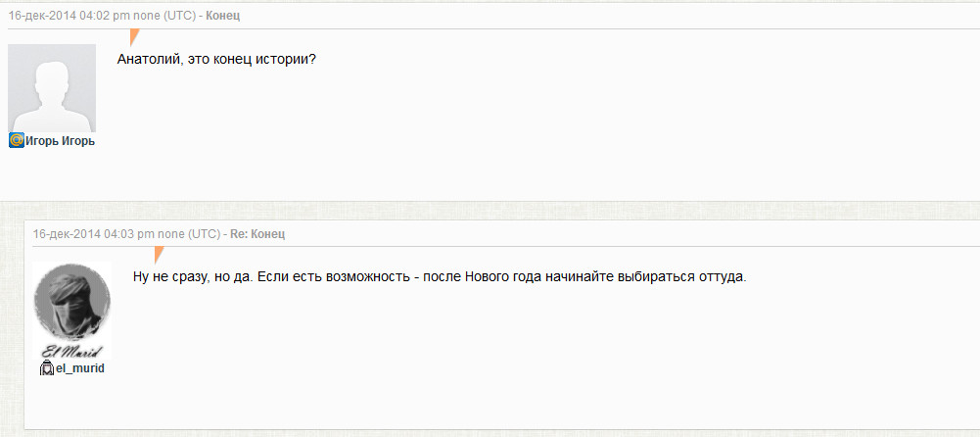
Task: Select the "Конец" comment subject
Action: [x=222, y=17]
